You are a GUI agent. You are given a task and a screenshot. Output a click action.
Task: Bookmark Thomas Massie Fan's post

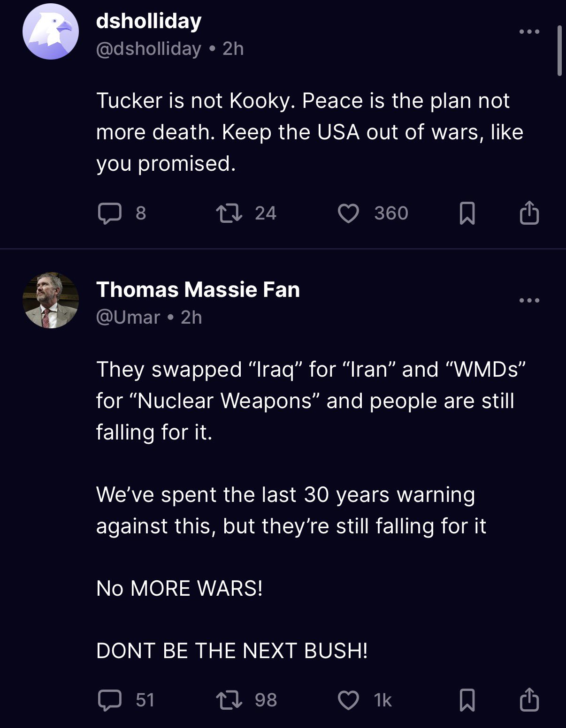467,700
